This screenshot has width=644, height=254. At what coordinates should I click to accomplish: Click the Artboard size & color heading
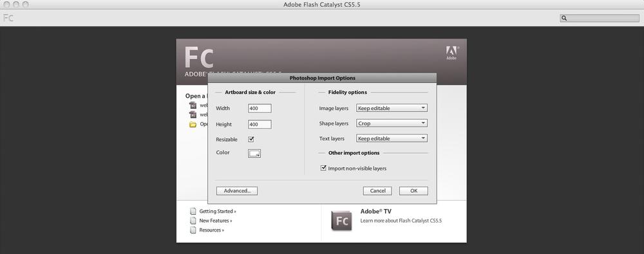(250, 93)
